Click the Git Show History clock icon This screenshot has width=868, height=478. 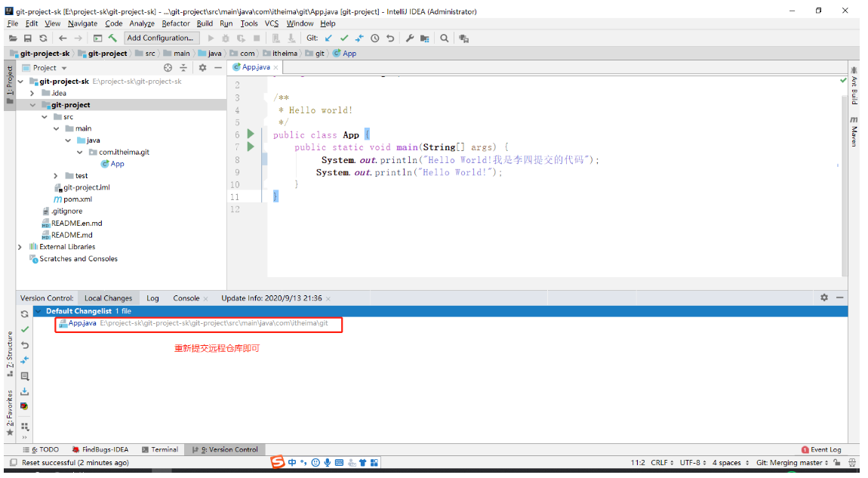click(x=375, y=39)
